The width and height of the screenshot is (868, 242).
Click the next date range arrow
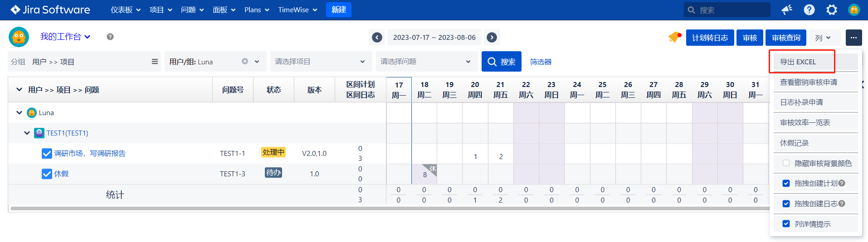pyautogui.click(x=492, y=38)
